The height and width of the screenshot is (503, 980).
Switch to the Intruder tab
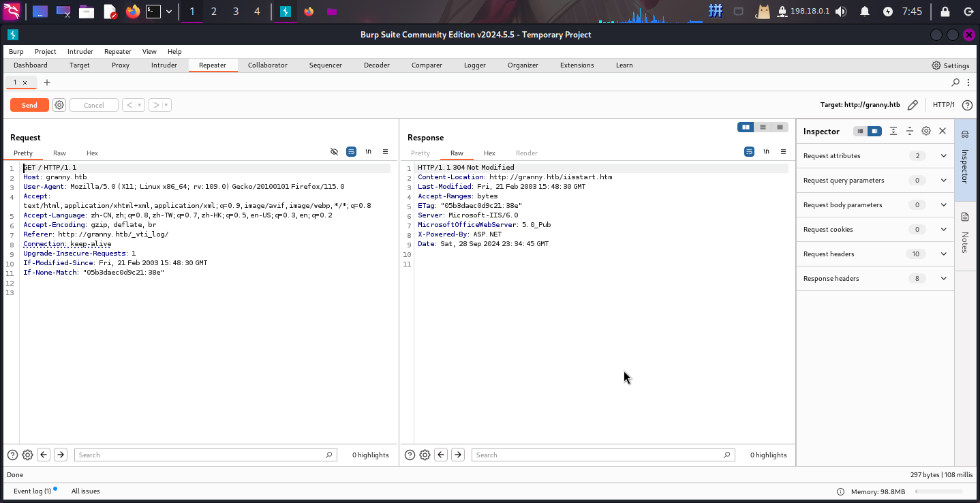tap(164, 65)
